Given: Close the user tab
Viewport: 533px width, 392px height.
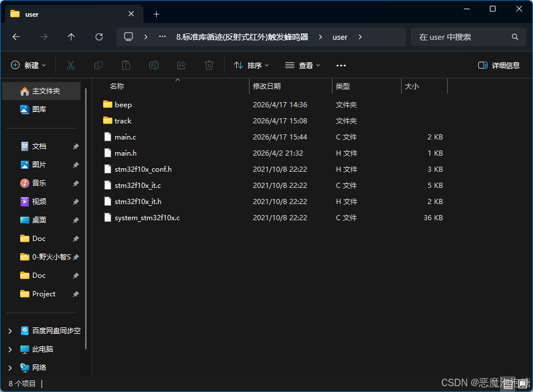Looking at the screenshot, I should click(131, 14).
